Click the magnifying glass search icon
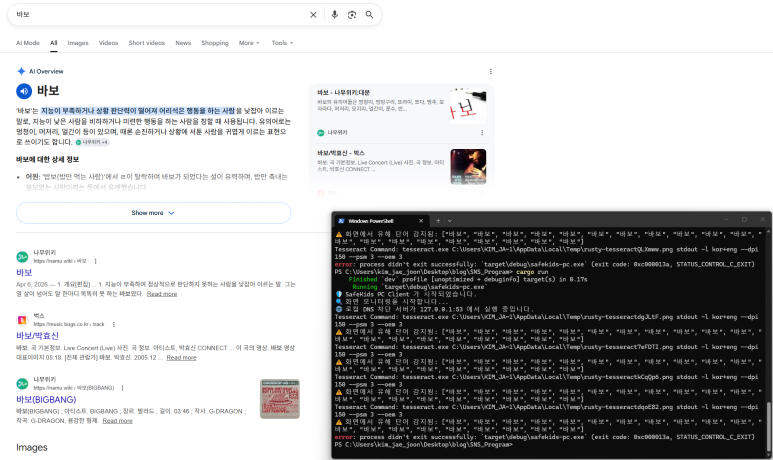 point(369,15)
